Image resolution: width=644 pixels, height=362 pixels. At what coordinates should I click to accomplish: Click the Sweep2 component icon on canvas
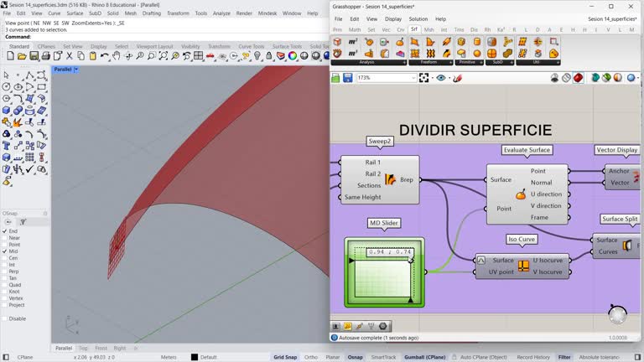[x=390, y=179]
